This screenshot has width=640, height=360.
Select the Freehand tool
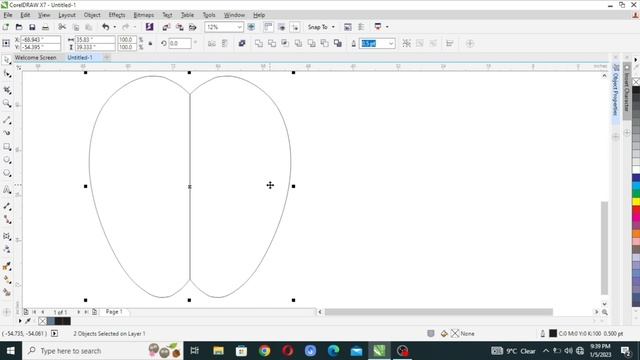pos(7,120)
